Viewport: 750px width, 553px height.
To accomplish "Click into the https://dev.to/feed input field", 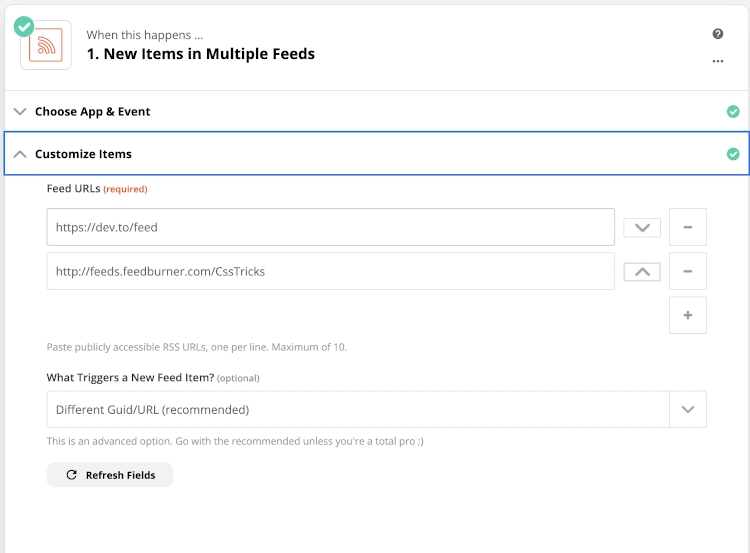I will 330,227.
